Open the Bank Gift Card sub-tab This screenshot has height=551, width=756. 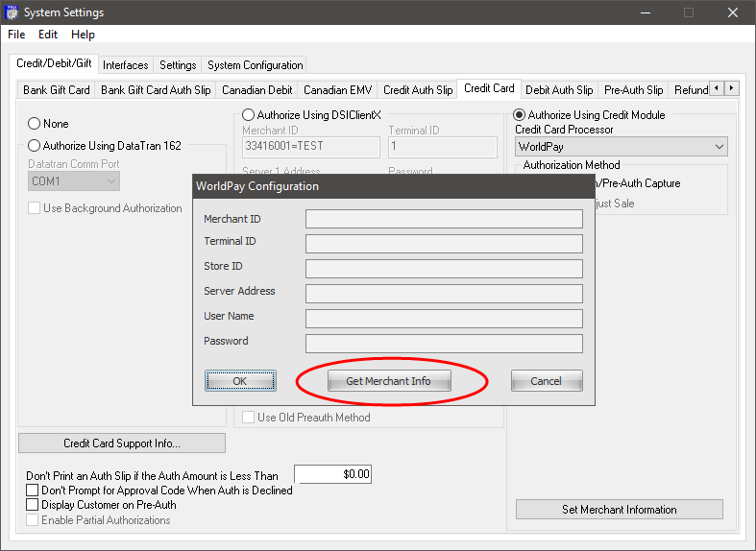coord(57,90)
